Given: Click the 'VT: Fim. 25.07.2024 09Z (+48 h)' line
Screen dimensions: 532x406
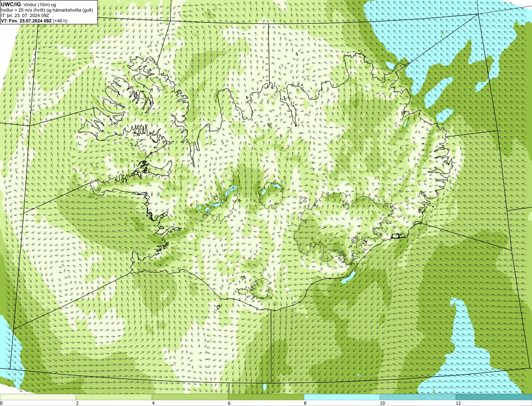Looking at the screenshot, I should 34,21.
